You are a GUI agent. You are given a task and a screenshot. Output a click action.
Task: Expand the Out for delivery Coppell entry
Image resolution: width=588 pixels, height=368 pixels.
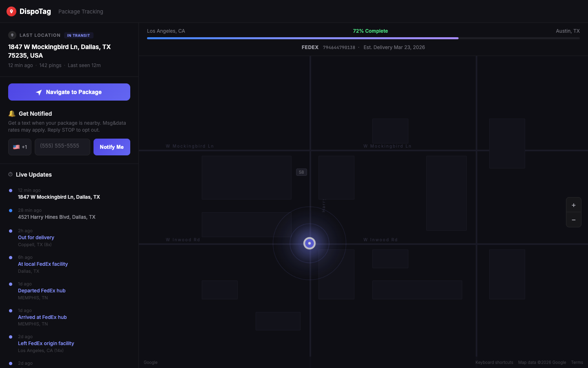36,237
